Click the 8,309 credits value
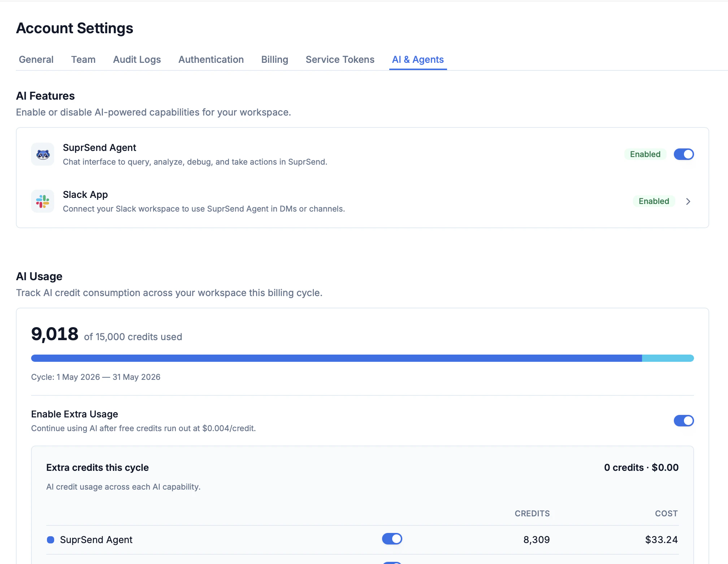This screenshot has width=728, height=564. click(536, 540)
